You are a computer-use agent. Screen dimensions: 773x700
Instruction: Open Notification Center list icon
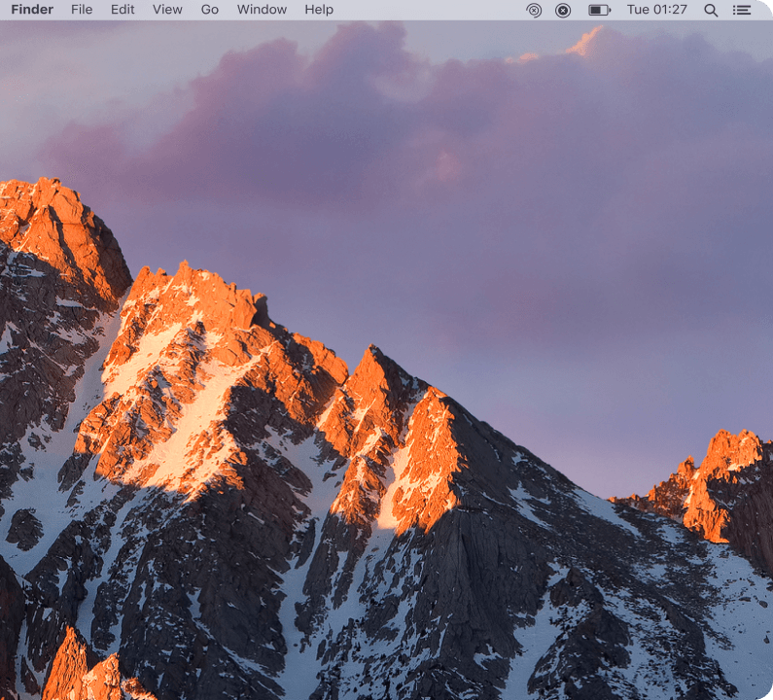point(742,10)
